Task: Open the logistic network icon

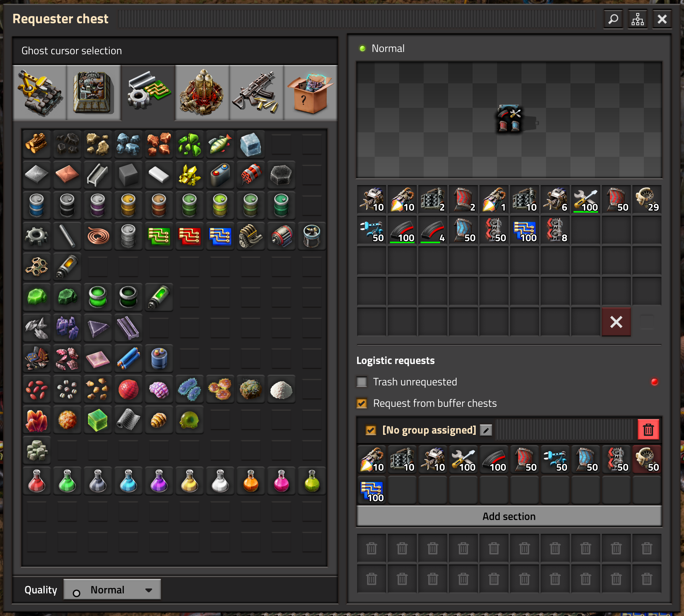Action: [x=638, y=19]
